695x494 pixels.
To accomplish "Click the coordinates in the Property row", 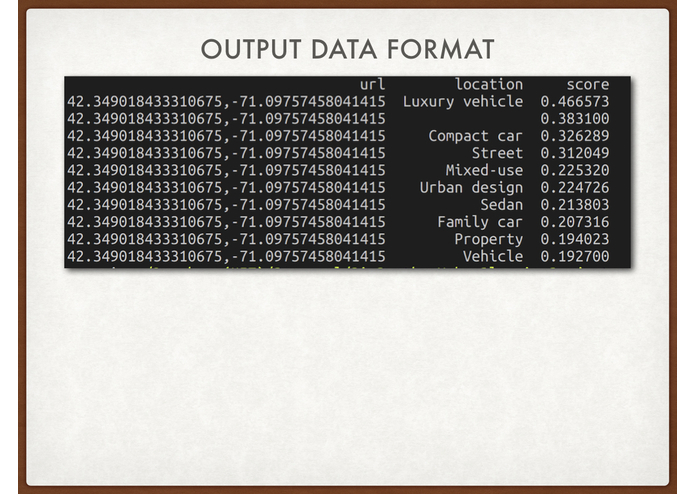I will (226, 239).
